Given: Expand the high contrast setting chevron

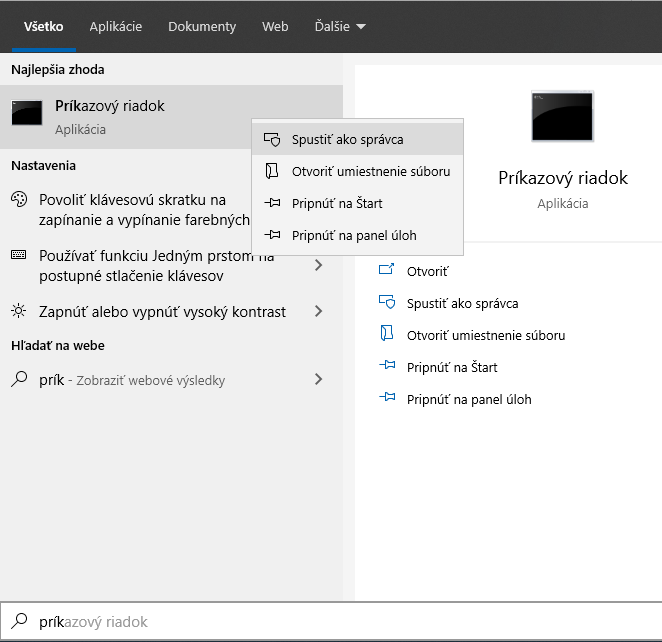Looking at the screenshot, I should tap(319, 312).
